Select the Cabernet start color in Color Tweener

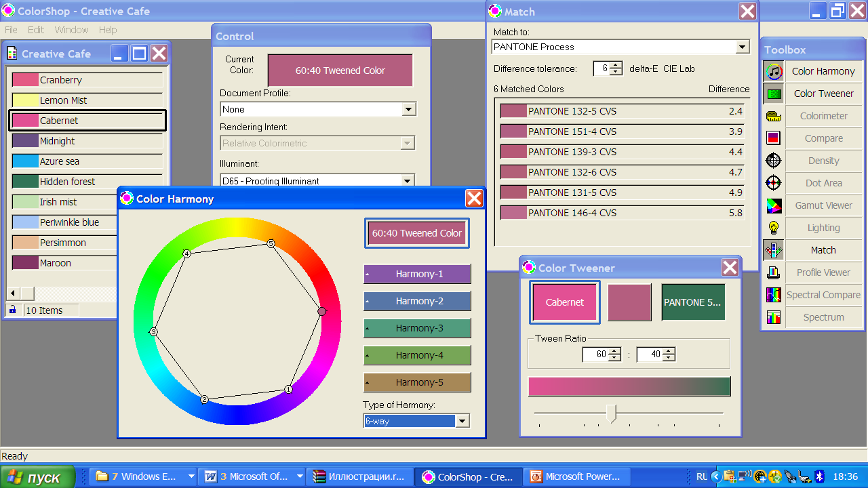click(x=565, y=302)
